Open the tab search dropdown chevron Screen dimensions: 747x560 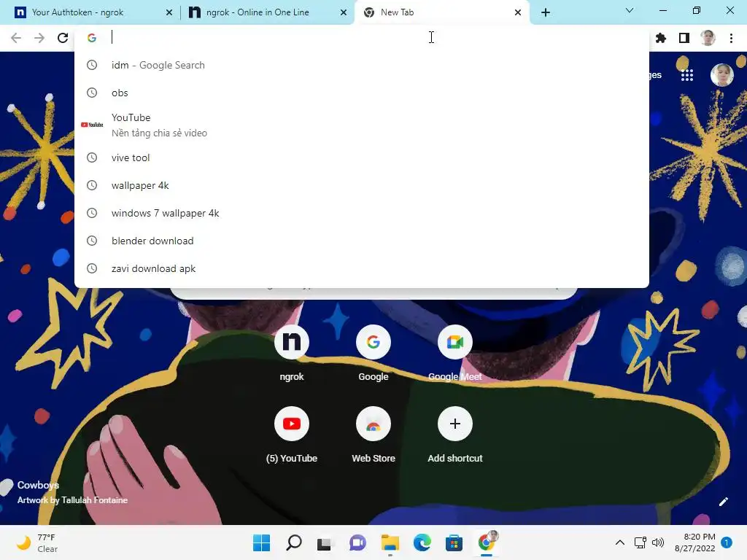pyautogui.click(x=630, y=10)
